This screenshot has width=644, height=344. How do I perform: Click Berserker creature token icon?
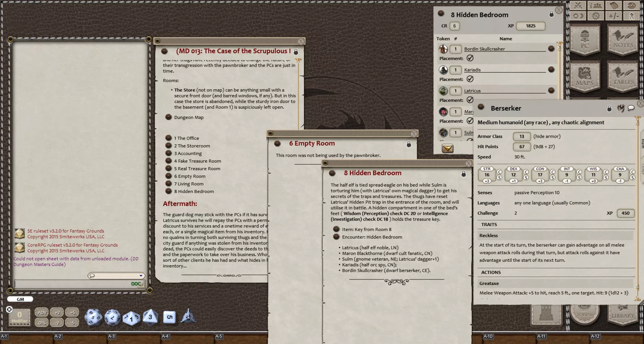click(621, 108)
